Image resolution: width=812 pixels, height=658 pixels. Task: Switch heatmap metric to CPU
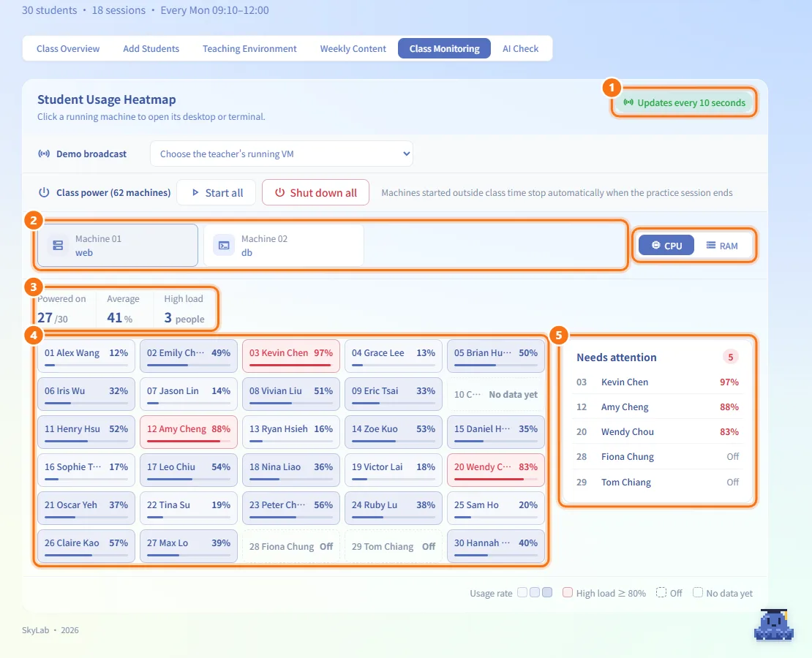point(666,246)
